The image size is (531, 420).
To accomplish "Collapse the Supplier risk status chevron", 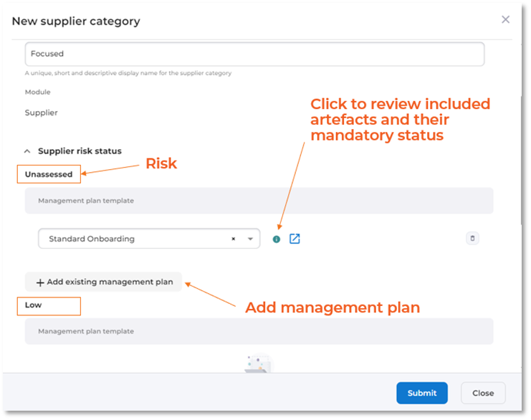I will 27,151.
